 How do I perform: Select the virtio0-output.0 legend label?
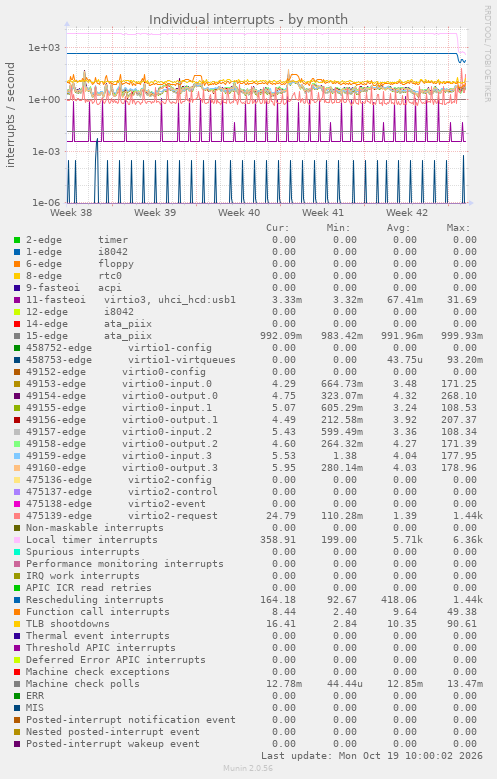tap(170, 396)
